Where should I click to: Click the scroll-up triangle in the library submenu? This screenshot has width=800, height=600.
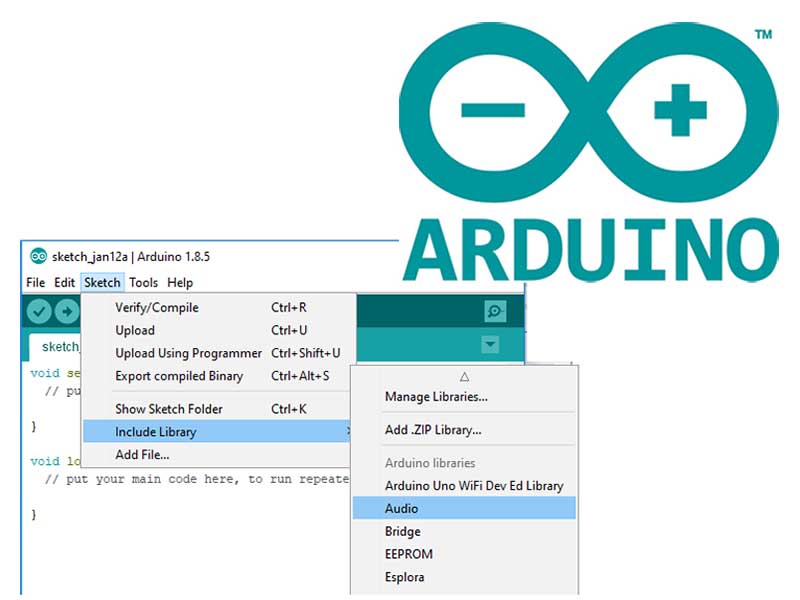(463, 374)
